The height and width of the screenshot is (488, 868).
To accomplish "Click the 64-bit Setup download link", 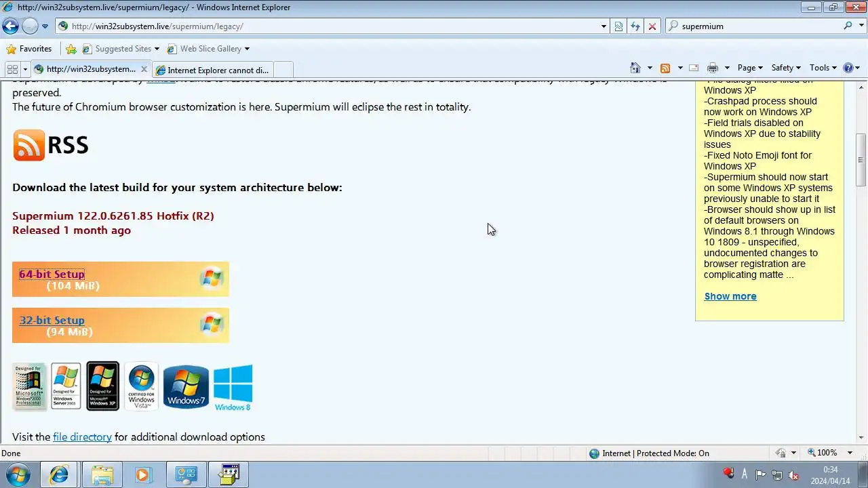I will (x=52, y=274).
